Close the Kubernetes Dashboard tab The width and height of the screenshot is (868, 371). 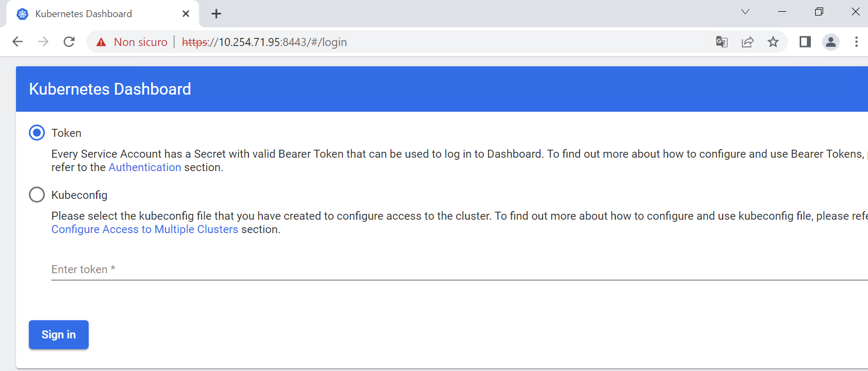click(186, 14)
